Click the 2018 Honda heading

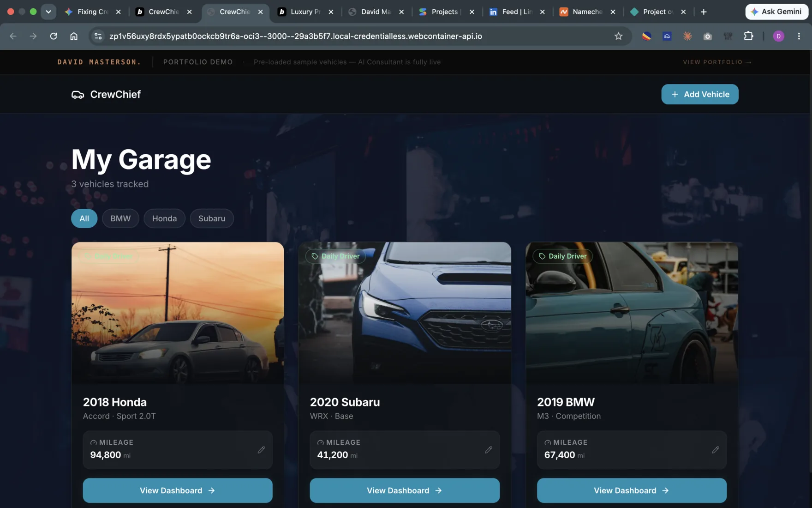(115, 402)
